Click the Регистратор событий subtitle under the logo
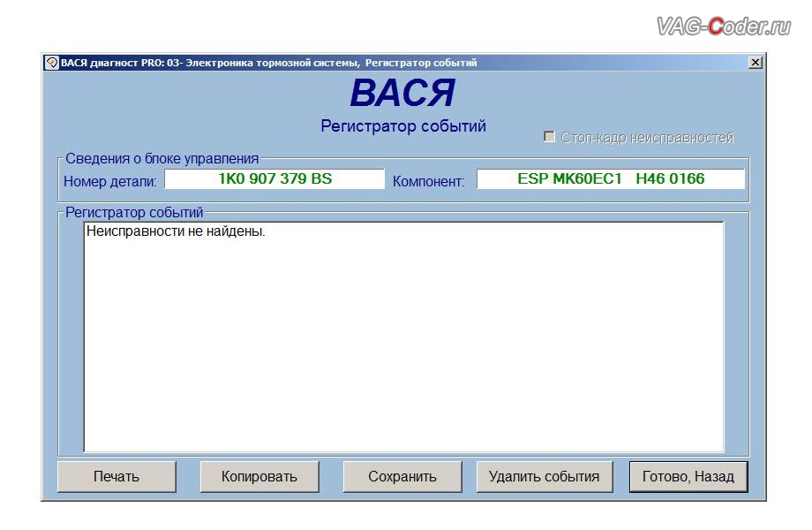 (402, 126)
